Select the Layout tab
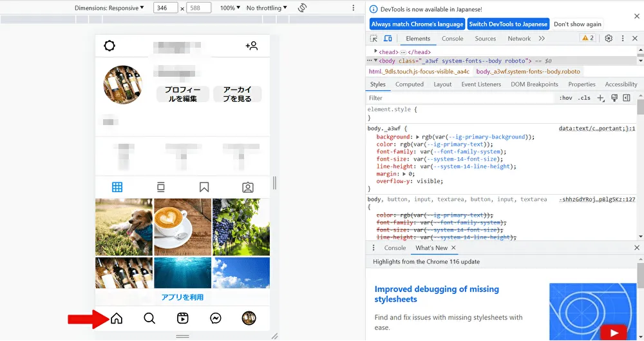 (x=442, y=84)
